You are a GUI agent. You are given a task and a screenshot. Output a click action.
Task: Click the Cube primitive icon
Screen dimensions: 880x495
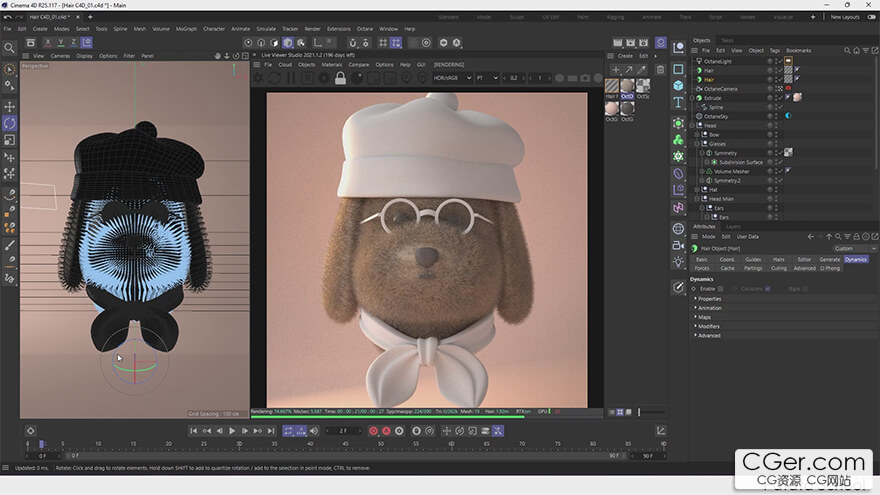[x=678, y=85]
